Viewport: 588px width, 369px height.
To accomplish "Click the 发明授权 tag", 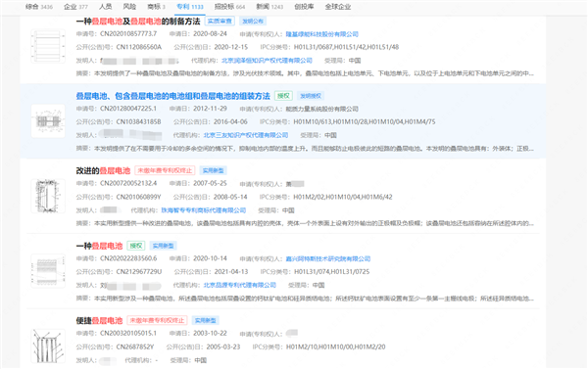I will click(x=311, y=96).
